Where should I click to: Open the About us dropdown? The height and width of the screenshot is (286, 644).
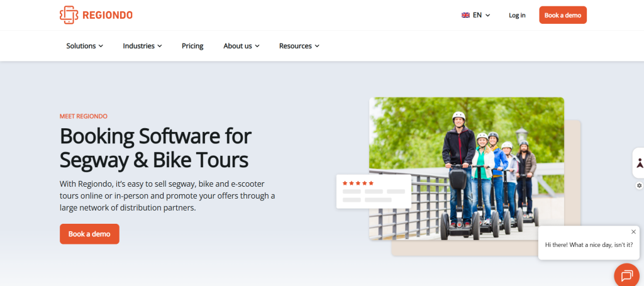pyautogui.click(x=241, y=46)
